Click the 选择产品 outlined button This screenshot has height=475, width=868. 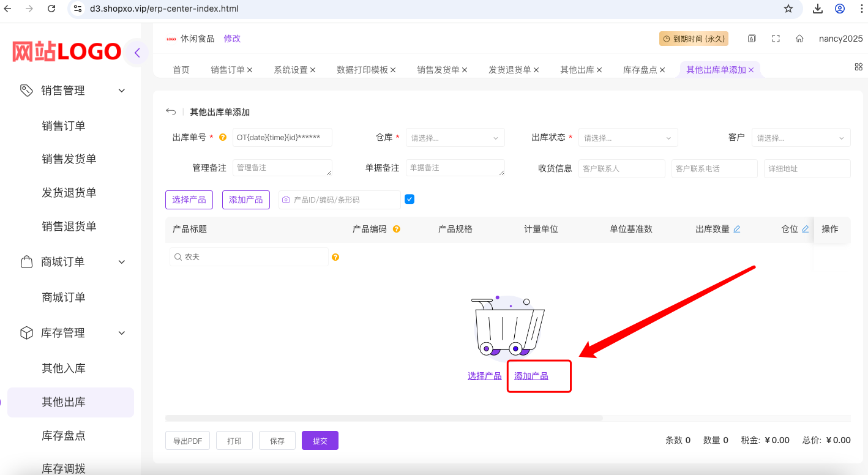189,200
